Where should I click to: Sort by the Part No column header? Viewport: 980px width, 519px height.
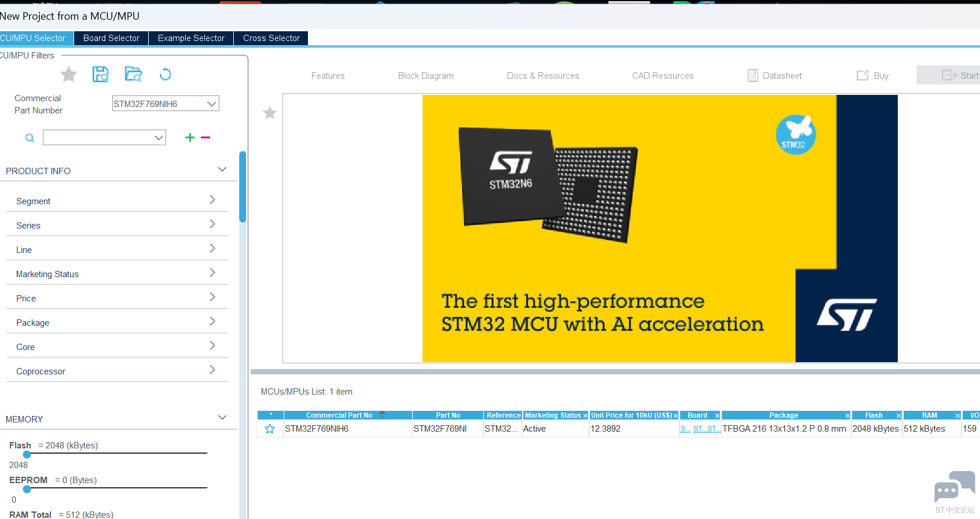point(448,415)
